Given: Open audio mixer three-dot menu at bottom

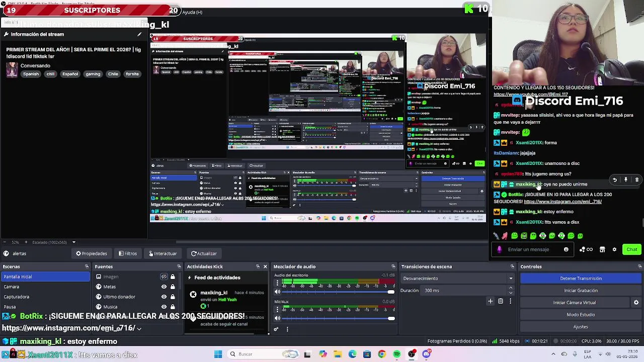Looking at the screenshot, I should click(287, 330).
